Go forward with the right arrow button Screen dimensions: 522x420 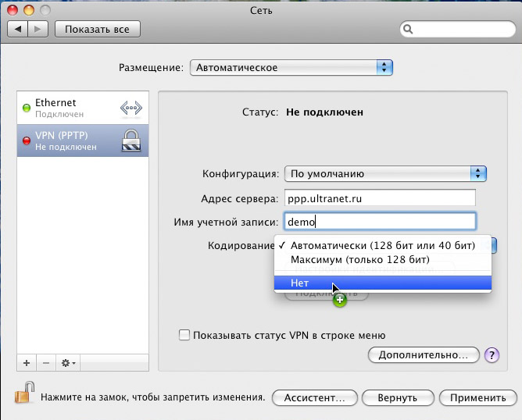39,29
